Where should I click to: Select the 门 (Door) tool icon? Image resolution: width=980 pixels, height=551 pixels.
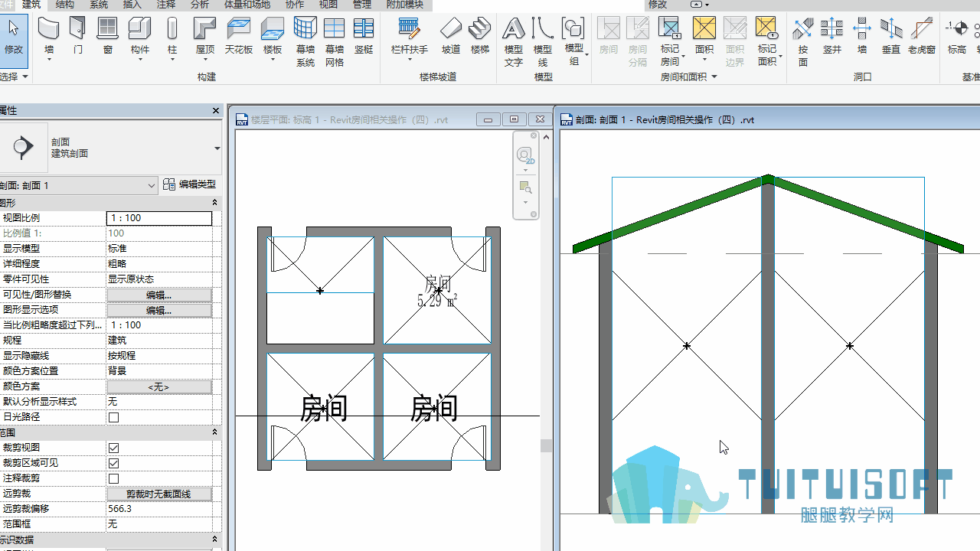coord(77,29)
